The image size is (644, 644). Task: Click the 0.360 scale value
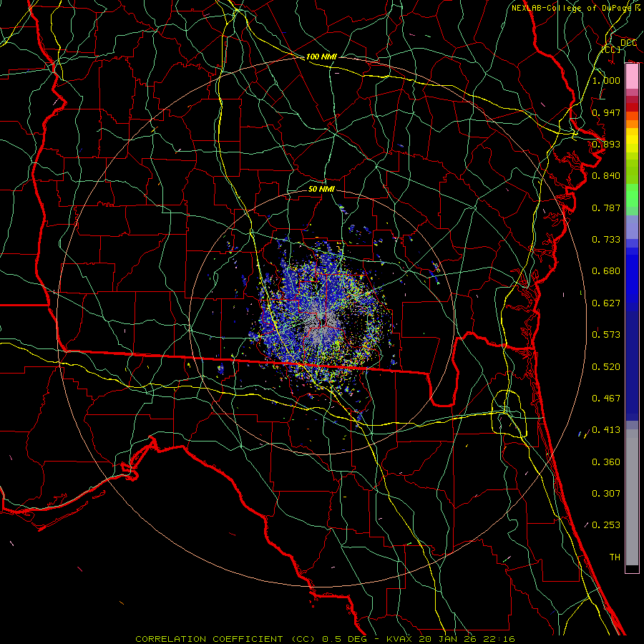pos(606,462)
